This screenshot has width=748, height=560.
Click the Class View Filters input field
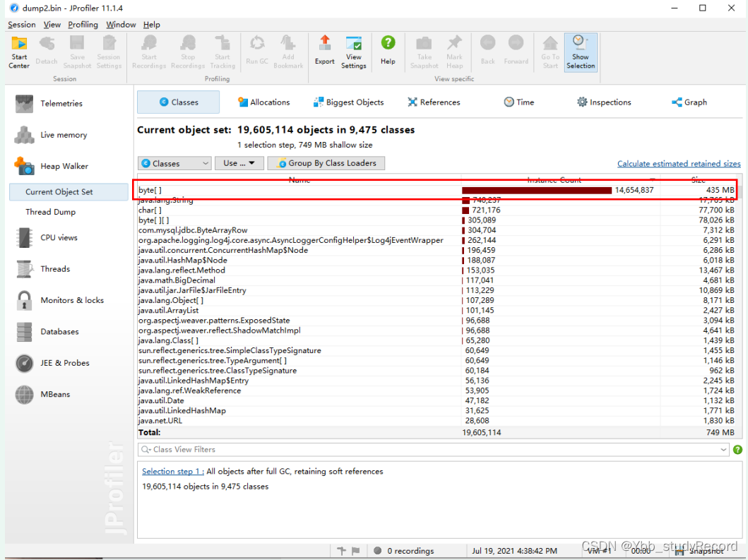pyautogui.click(x=433, y=449)
